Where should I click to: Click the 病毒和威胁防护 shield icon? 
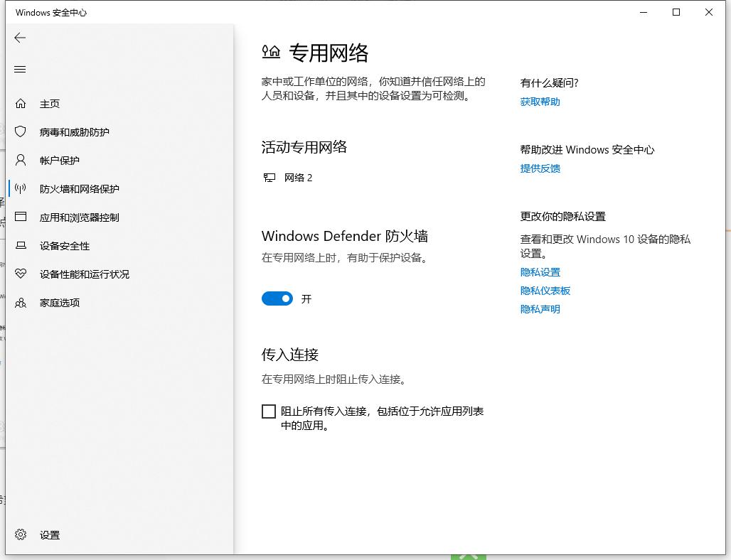coord(21,131)
